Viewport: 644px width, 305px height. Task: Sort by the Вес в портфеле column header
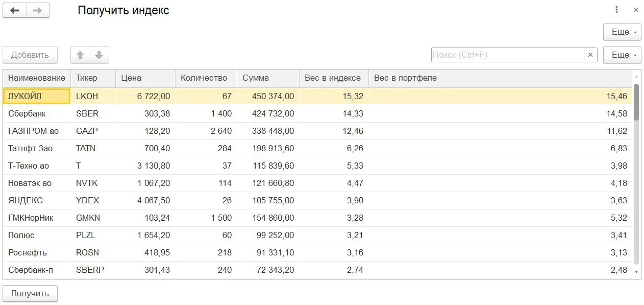(x=500, y=78)
